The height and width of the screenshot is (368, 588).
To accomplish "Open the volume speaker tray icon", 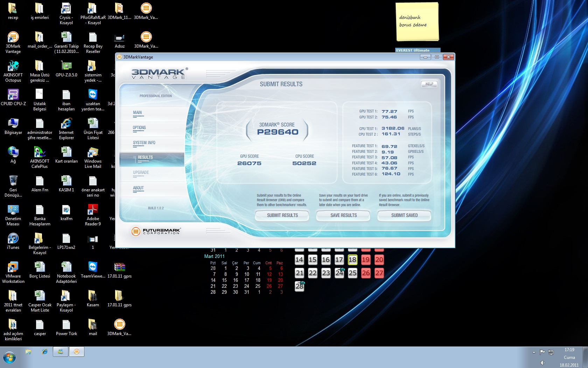I will [x=542, y=363].
